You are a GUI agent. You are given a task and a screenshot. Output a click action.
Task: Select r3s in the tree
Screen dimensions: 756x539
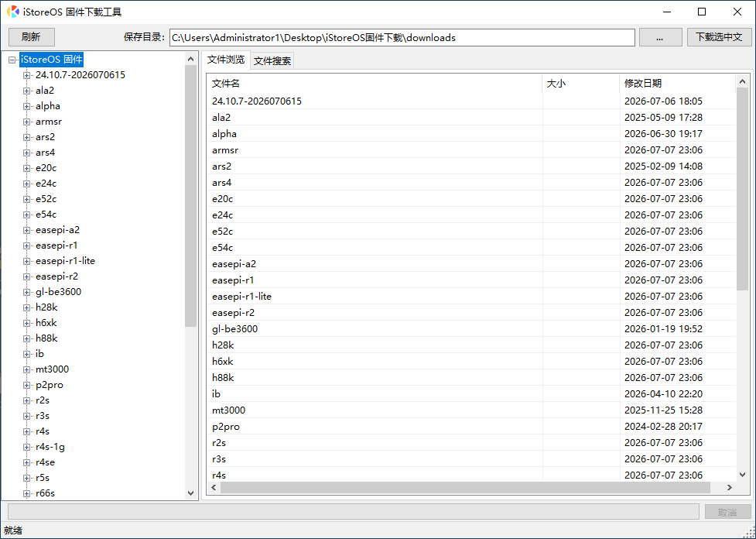43,415
